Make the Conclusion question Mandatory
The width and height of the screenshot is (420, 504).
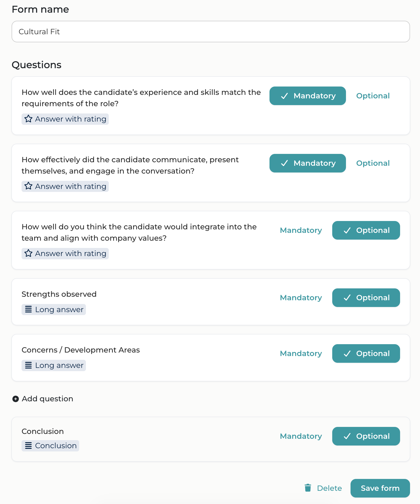click(x=301, y=436)
